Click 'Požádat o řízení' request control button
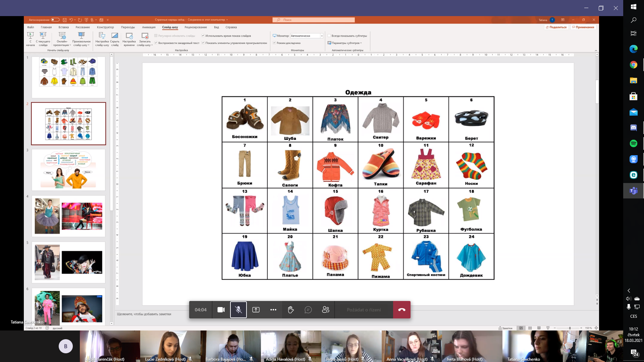Screen dimensions: 644x362 (x=364, y=310)
